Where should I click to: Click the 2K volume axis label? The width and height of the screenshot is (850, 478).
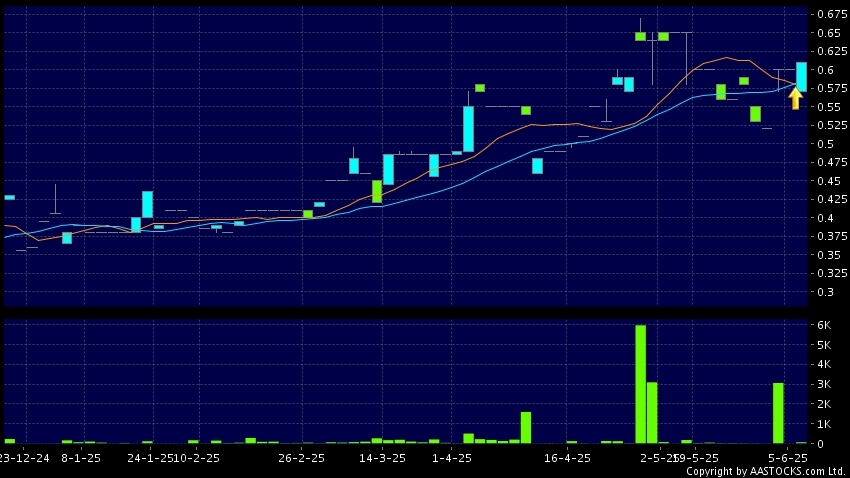824,404
